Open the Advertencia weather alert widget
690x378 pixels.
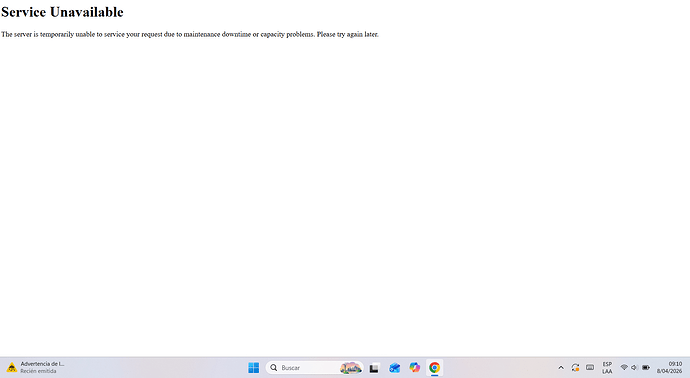pyautogui.click(x=35, y=367)
